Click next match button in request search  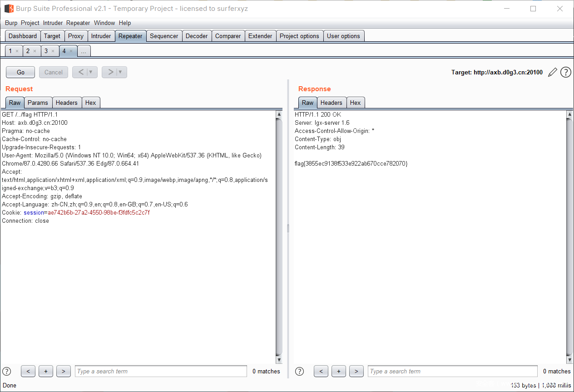point(64,371)
